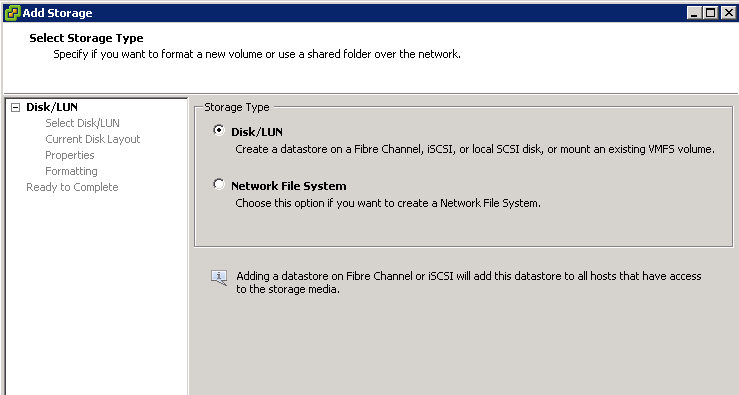Screen dimensions: 739x395
Task: Click the Network File System option label
Action: (288, 186)
